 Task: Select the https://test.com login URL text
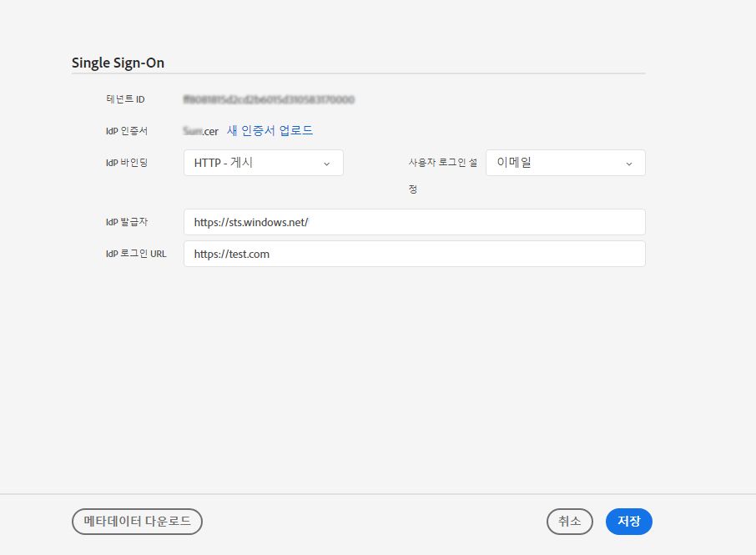click(230, 254)
